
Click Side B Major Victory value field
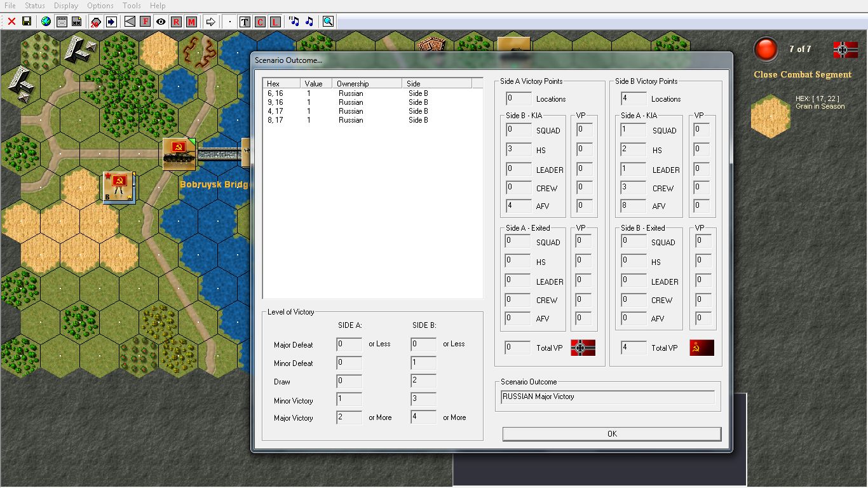tap(424, 417)
